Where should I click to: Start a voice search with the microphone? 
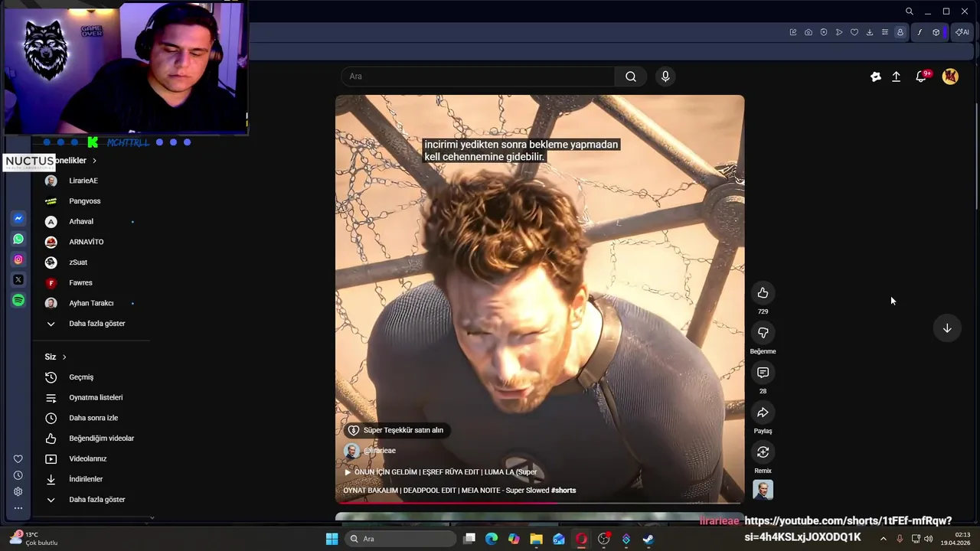[665, 77]
